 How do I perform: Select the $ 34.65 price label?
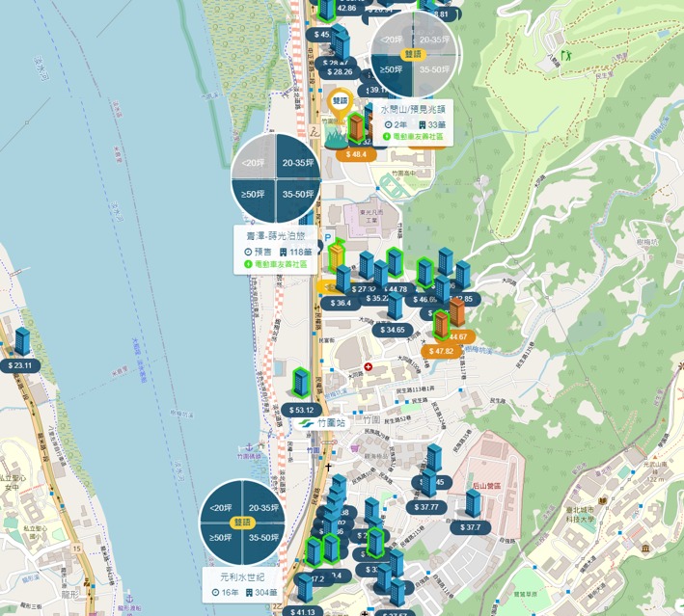(x=392, y=330)
